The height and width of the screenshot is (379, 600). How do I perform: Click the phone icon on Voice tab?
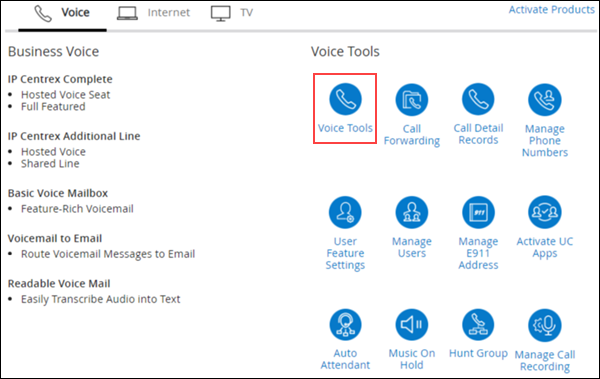tap(42, 13)
